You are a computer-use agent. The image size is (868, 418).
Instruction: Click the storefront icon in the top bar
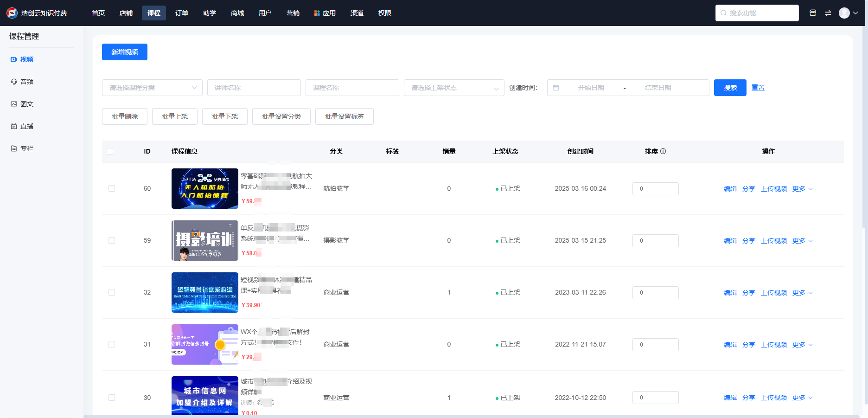[x=813, y=13]
